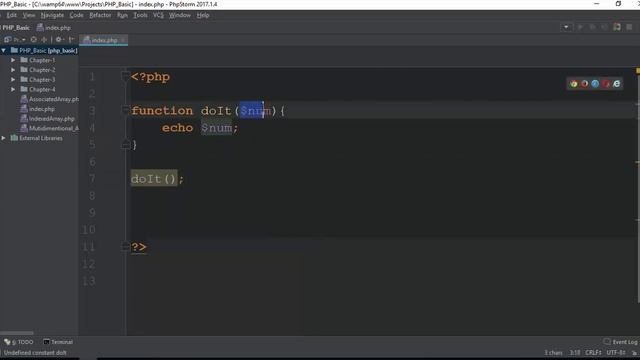
Task: Open the Run menu
Action: pyautogui.click(x=122, y=15)
